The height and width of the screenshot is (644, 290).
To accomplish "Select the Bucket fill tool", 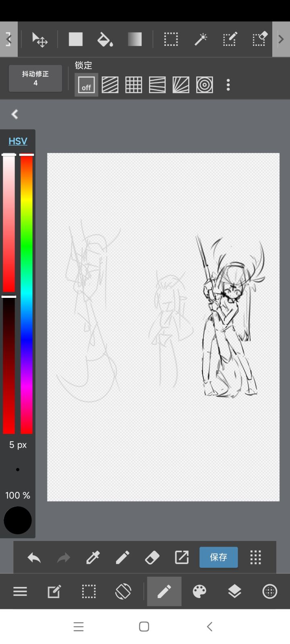I will coord(105,39).
